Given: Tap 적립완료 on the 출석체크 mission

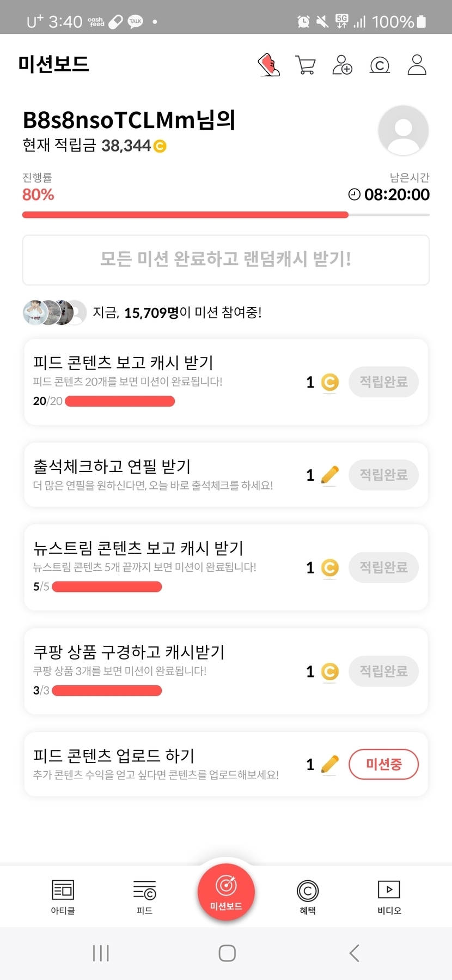Looking at the screenshot, I should (x=383, y=474).
